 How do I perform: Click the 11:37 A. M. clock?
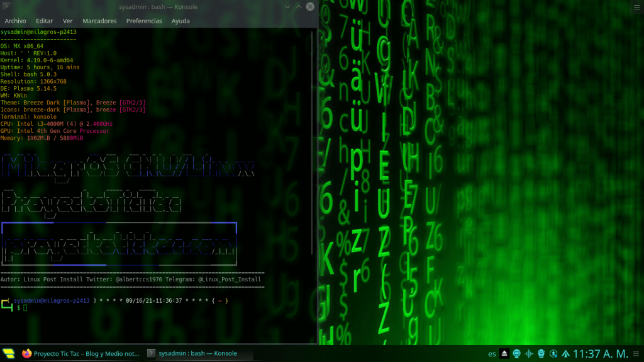click(x=601, y=354)
